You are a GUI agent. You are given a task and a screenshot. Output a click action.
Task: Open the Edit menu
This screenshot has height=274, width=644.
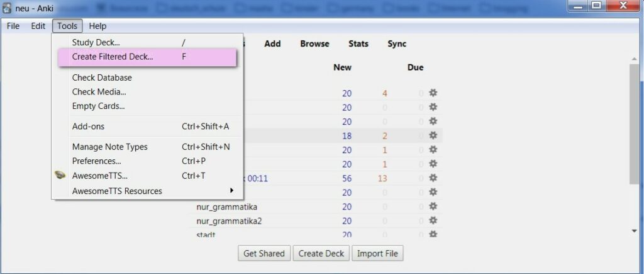[38, 26]
